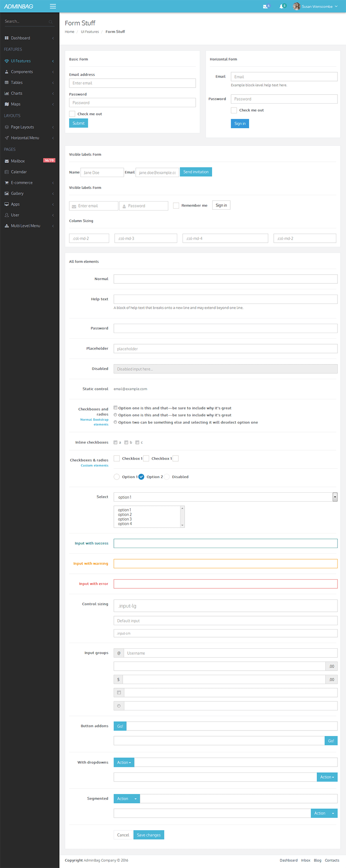Open the left Action dropdown under With dropdowns
This screenshot has height=868, width=346.
124,762
